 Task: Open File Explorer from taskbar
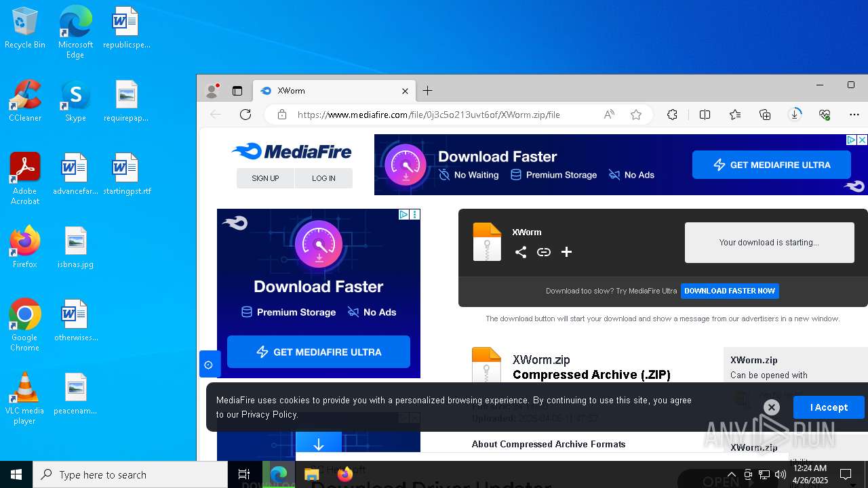(311, 474)
